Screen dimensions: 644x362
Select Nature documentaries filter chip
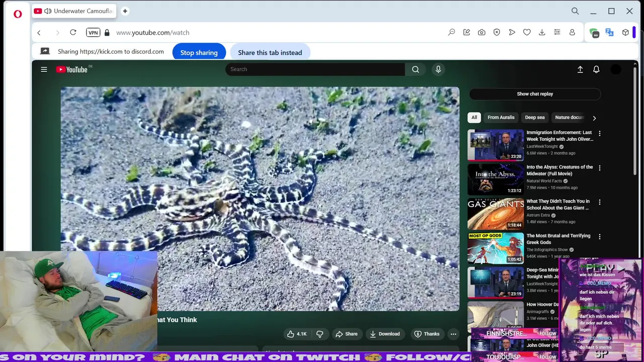pos(569,118)
